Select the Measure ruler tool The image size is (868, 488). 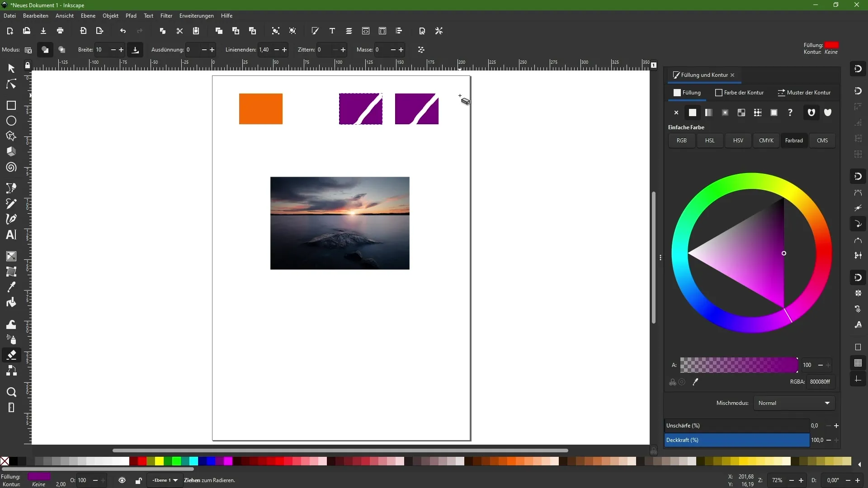coord(11,408)
